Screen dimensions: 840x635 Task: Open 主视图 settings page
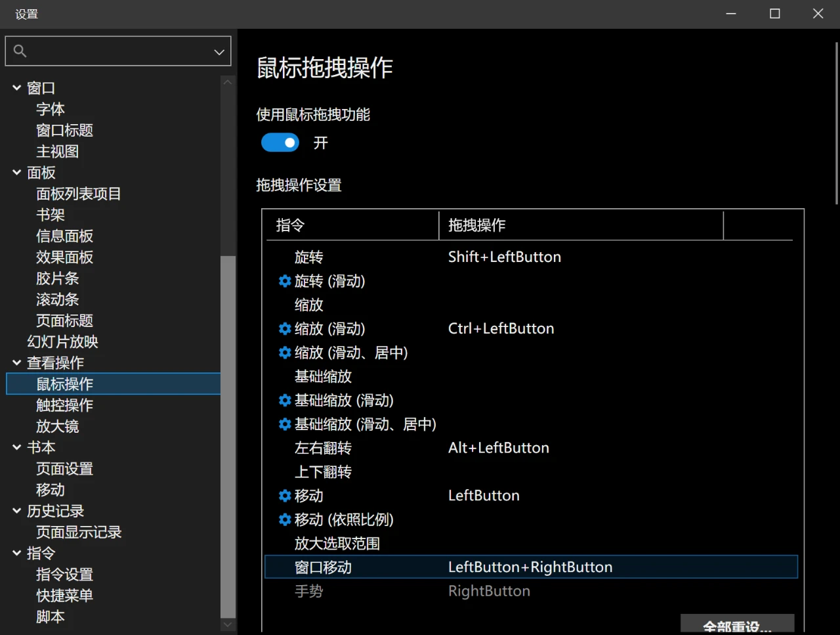[58, 151]
